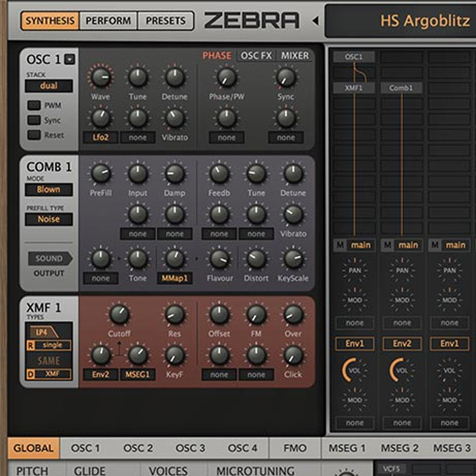
Task: Open the Prefill Type Noise dropdown
Action: pos(48,219)
